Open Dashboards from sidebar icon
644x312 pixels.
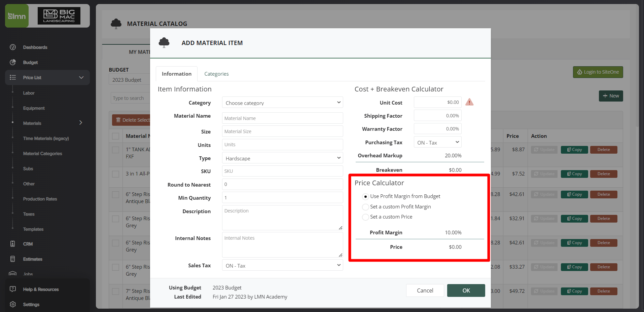pyautogui.click(x=13, y=47)
